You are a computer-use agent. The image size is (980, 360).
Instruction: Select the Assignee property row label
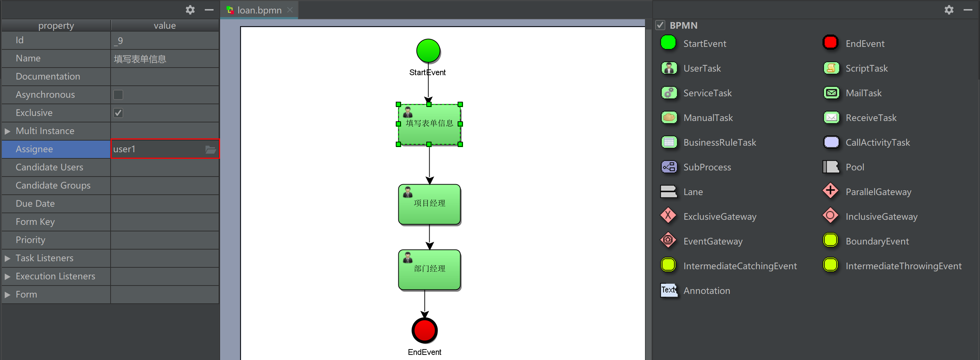(56, 149)
